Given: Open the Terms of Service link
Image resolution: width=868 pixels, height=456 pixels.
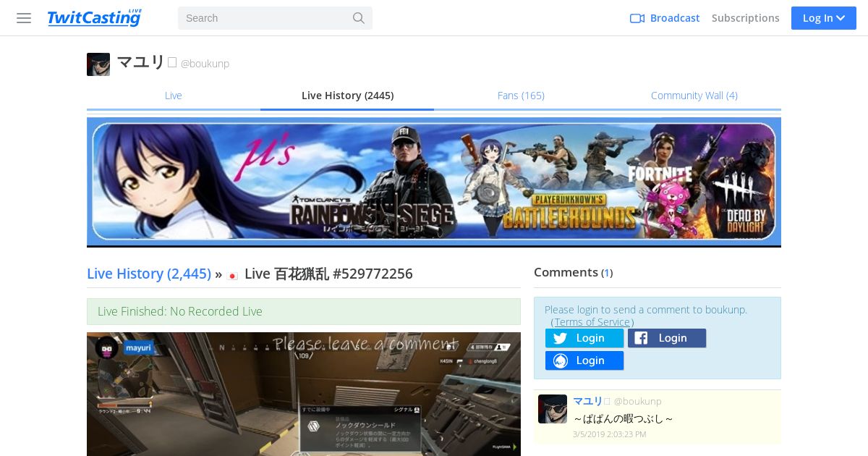Looking at the screenshot, I should tap(592, 322).
